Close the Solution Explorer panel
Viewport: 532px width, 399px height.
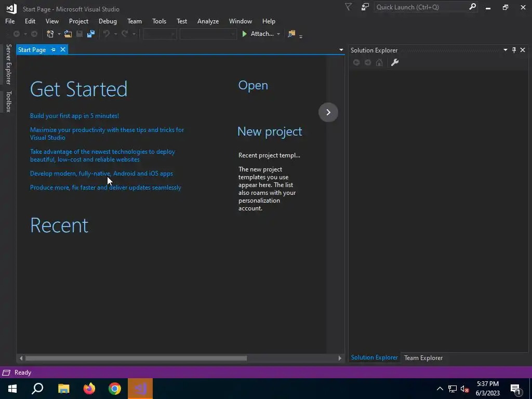[x=523, y=50]
